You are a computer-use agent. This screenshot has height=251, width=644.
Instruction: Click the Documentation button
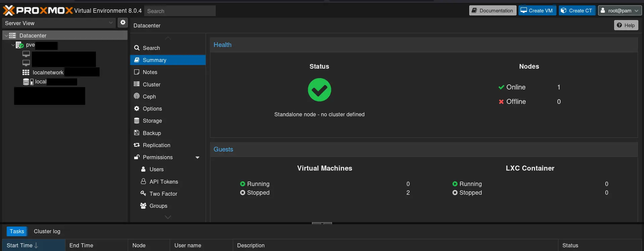[x=493, y=10]
